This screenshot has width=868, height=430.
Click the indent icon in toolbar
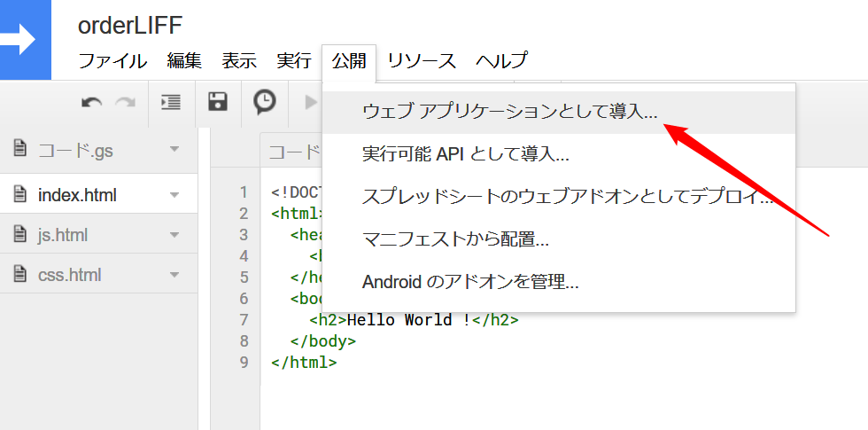pyautogui.click(x=170, y=102)
